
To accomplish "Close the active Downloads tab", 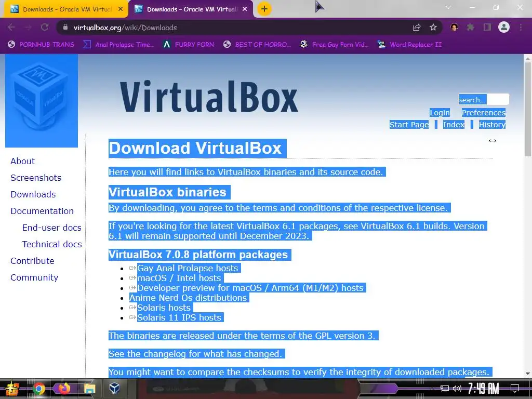I will coord(245,9).
